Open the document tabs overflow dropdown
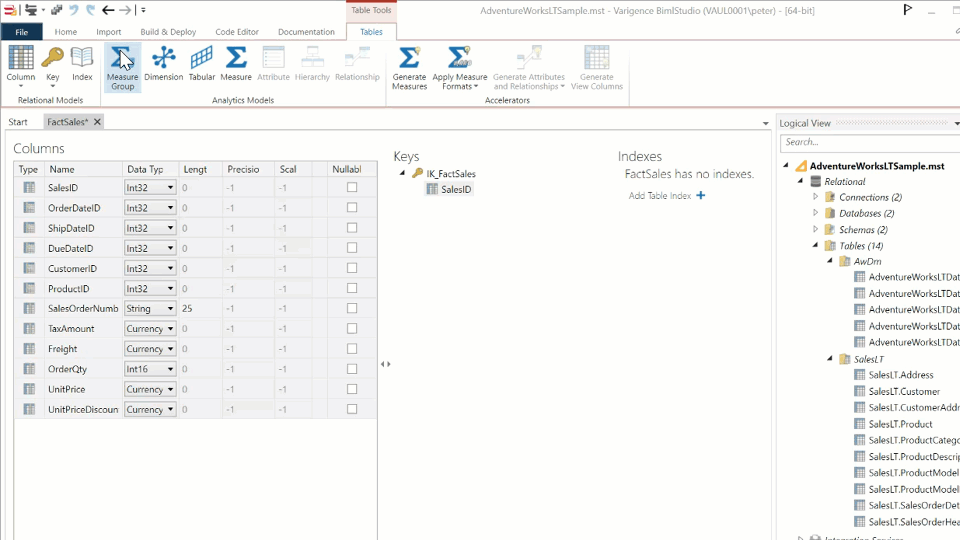 point(765,123)
